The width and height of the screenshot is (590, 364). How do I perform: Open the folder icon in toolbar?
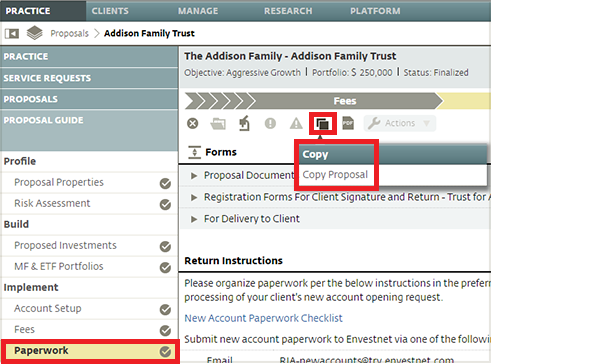218,123
